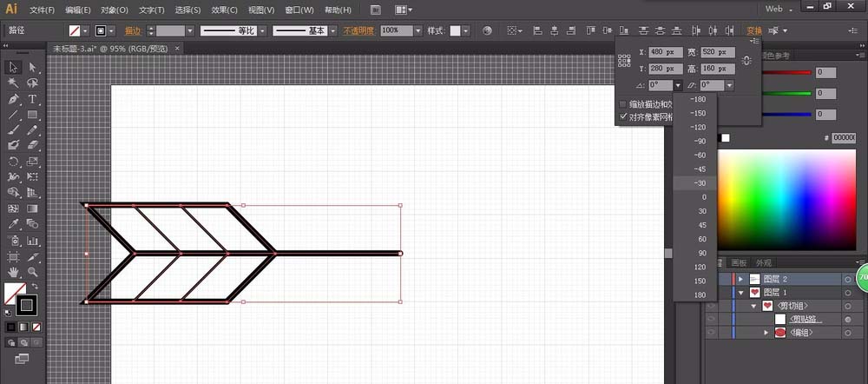Click the stroke color box in toolbox
Image resolution: width=868 pixels, height=384 pixels.
coord(26,305)
